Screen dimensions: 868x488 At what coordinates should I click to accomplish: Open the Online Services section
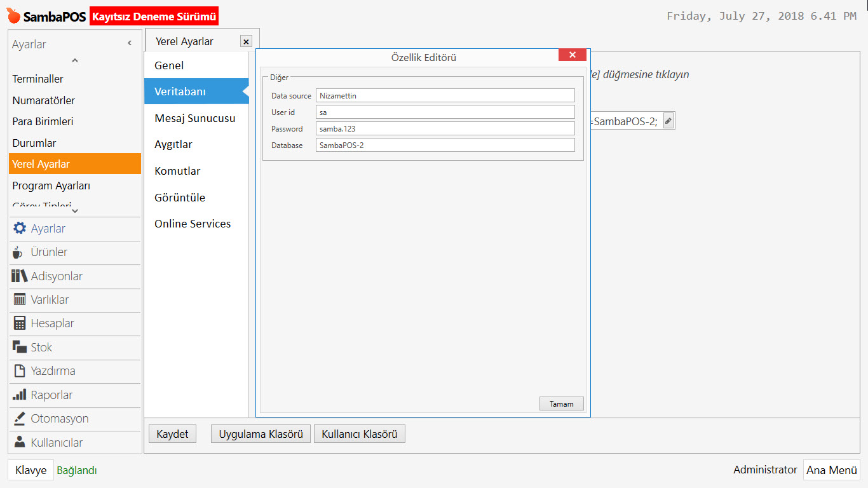tap(193, 224)
